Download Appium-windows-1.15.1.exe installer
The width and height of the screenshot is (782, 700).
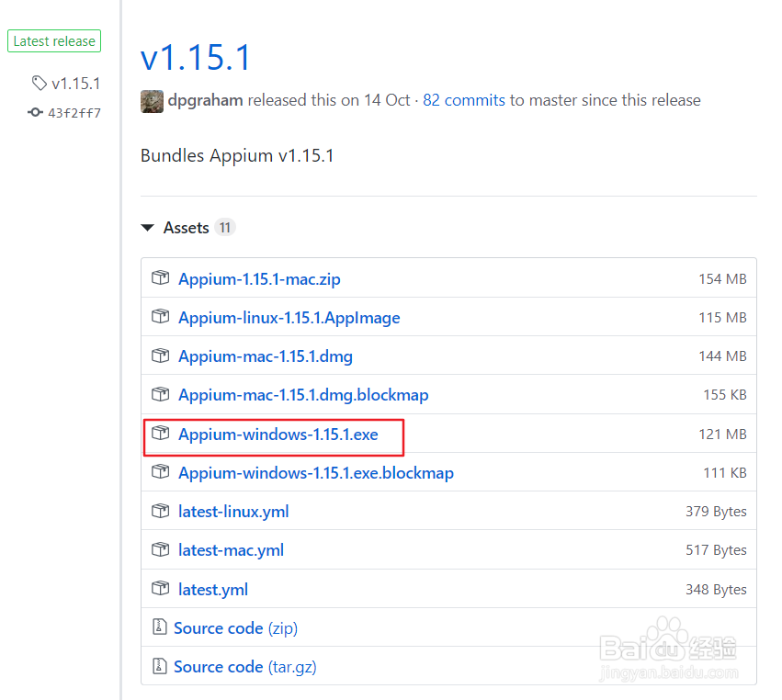278,435
